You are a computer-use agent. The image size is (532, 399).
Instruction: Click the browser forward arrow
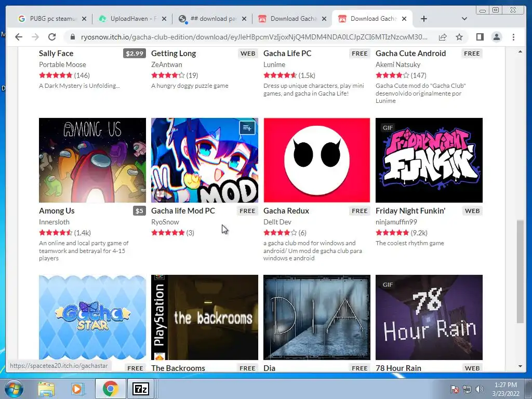[35, 37]
